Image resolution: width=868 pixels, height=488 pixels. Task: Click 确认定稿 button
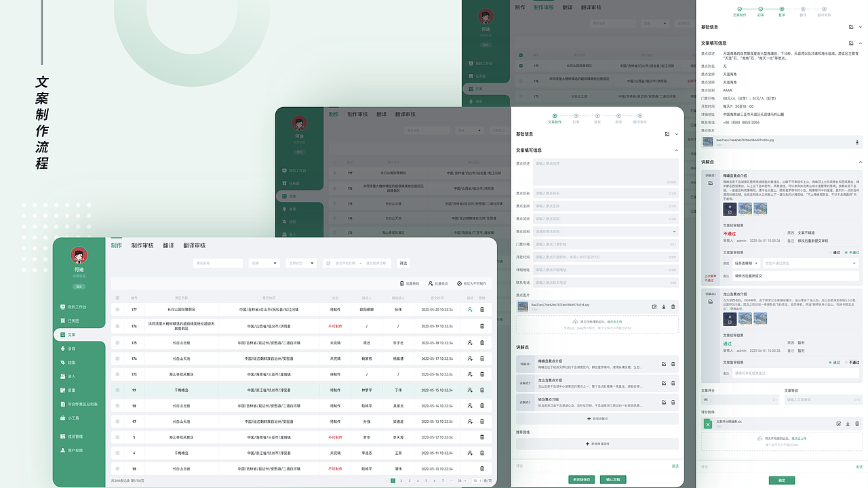click(x=612, y=480)
